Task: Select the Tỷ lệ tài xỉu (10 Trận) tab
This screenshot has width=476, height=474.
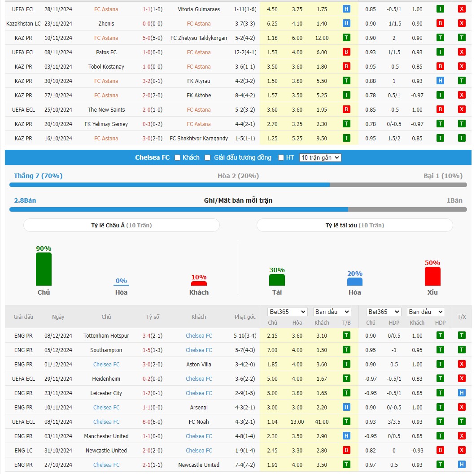Action: point(354,225)
